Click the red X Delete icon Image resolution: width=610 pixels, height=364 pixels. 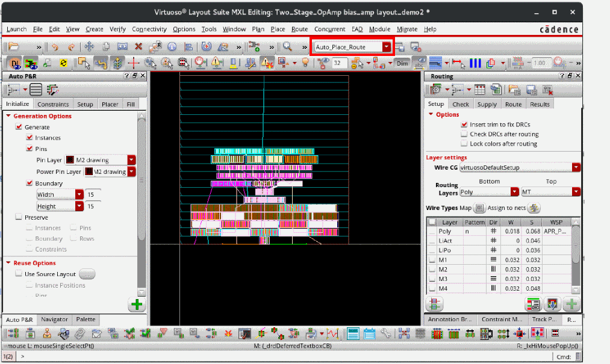tap(138, 47)
